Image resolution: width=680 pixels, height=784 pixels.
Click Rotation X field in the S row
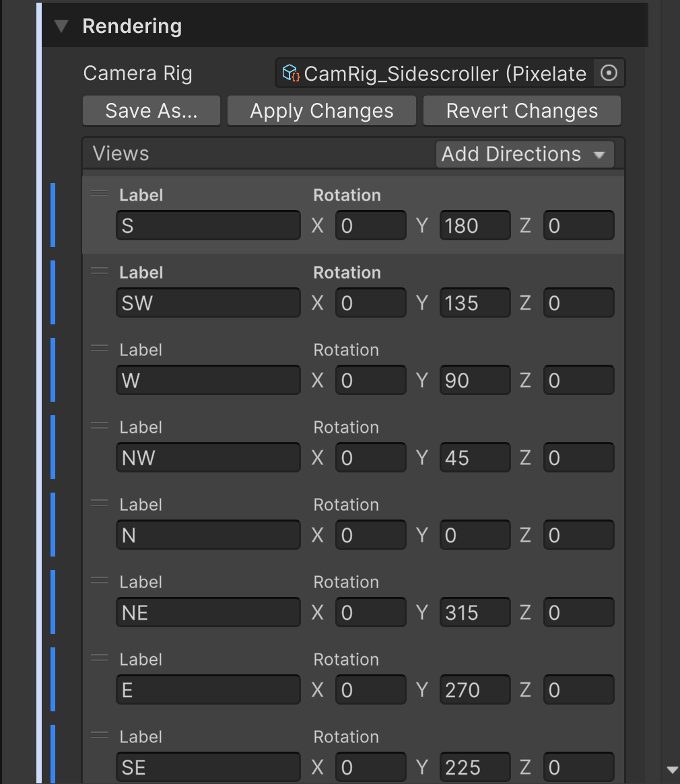pos(371,225)
